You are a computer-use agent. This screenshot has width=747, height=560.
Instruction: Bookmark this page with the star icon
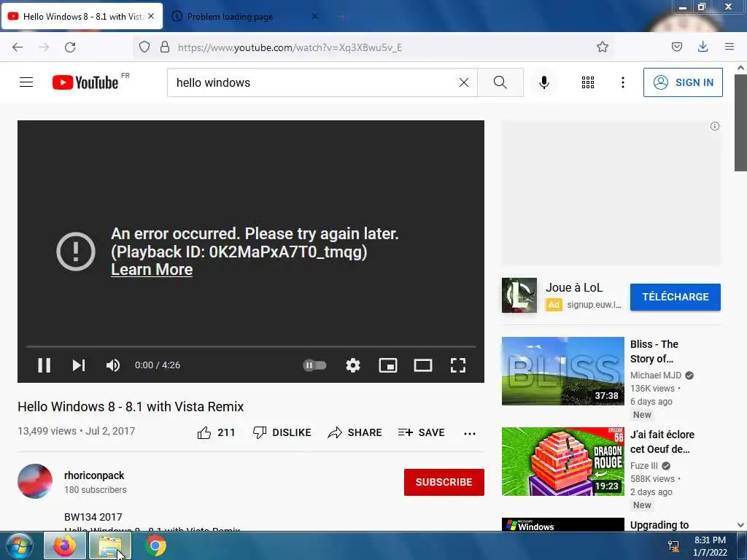coord(602,47)
